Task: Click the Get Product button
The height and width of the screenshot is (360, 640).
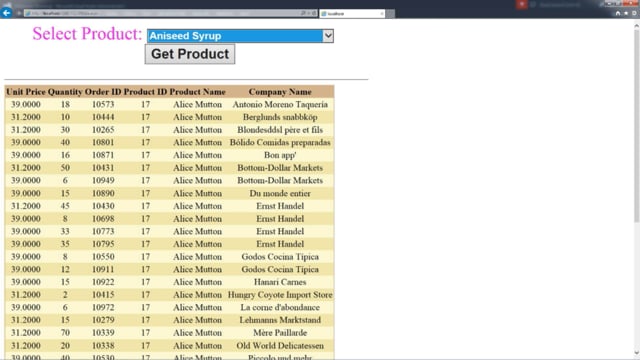Action: tap(190, 54)
